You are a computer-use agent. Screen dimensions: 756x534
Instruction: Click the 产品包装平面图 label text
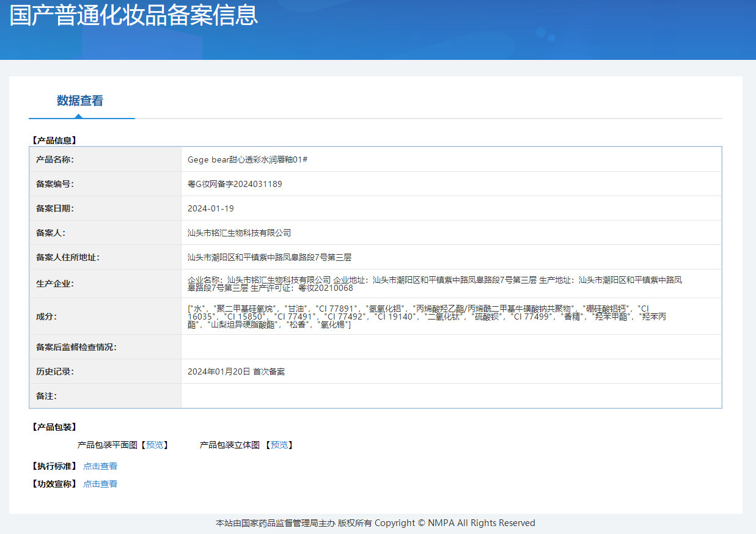108,445
